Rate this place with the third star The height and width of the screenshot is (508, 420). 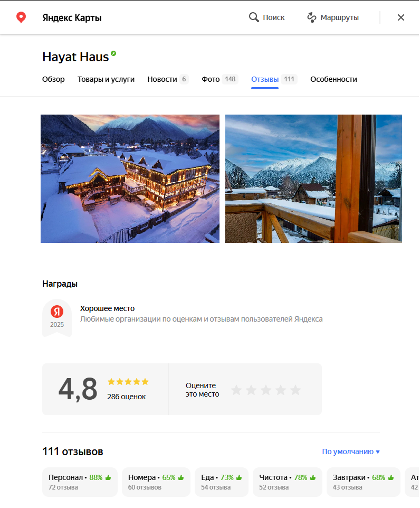pos(266,390)
